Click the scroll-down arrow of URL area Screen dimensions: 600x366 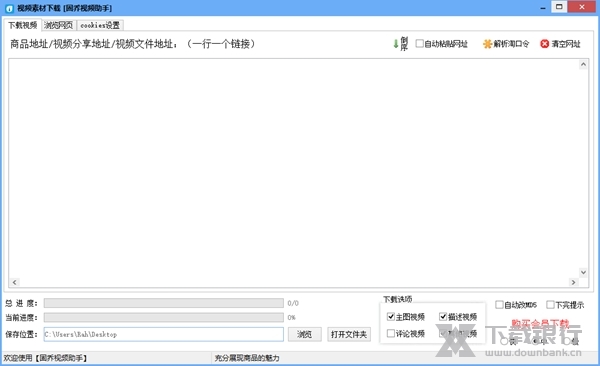583,273
